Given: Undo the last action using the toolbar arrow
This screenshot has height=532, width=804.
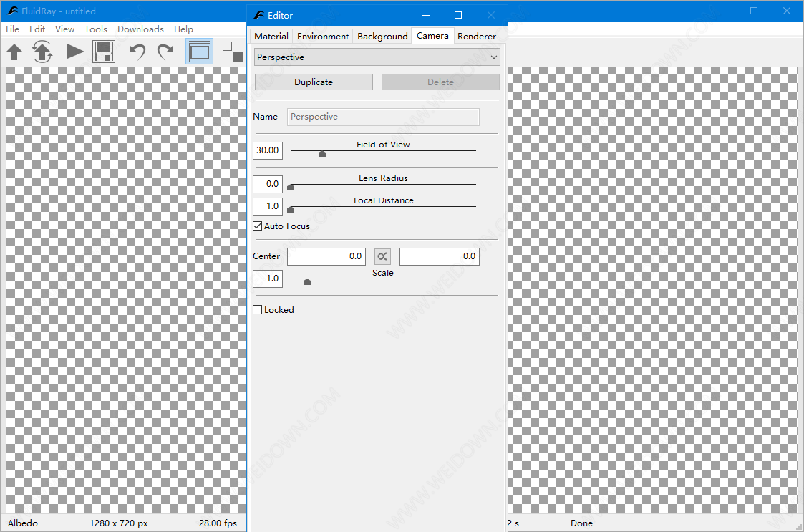Looking at the screenshot, I should coord(137,52).
